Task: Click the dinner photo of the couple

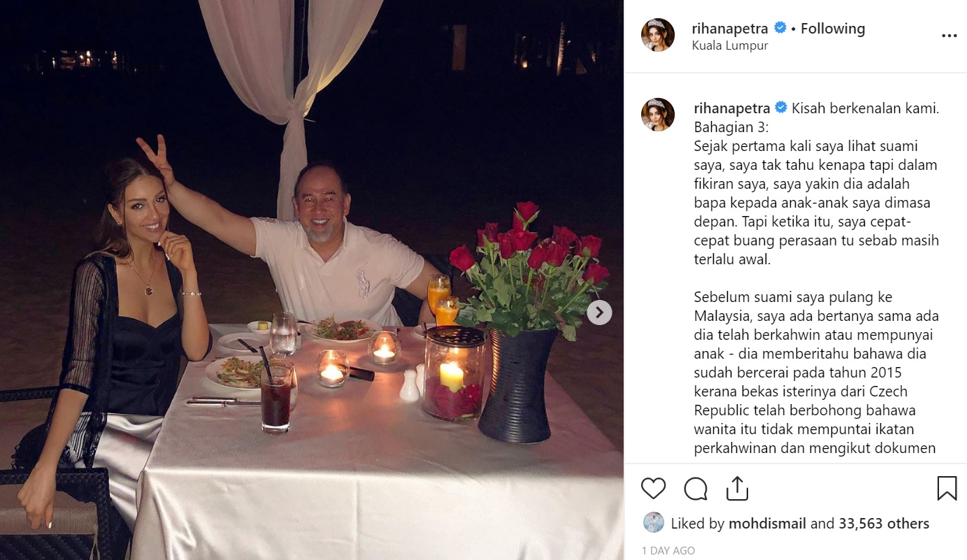Action: (x=312, y=280)
